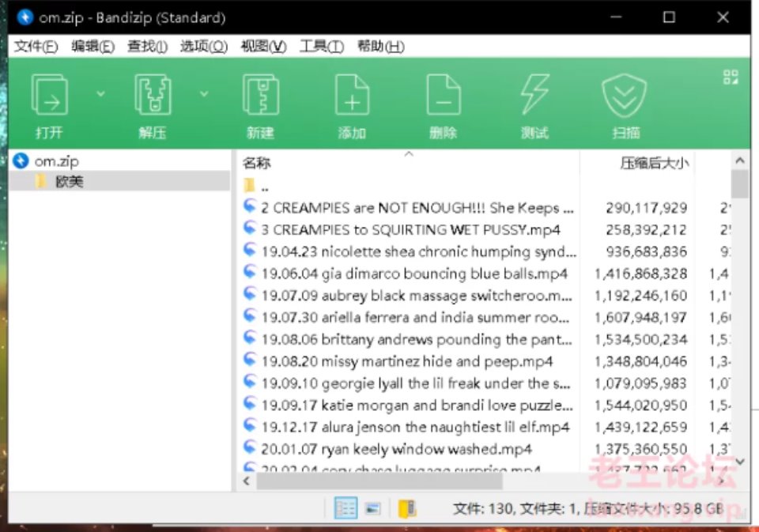Open the 帮助(H) menu
Viewport: 759px width, 532px height.
(380, 47)
